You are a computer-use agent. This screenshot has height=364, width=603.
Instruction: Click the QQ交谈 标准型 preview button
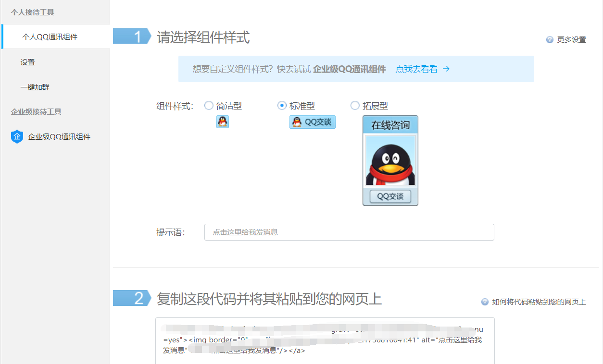click(313, 122)
